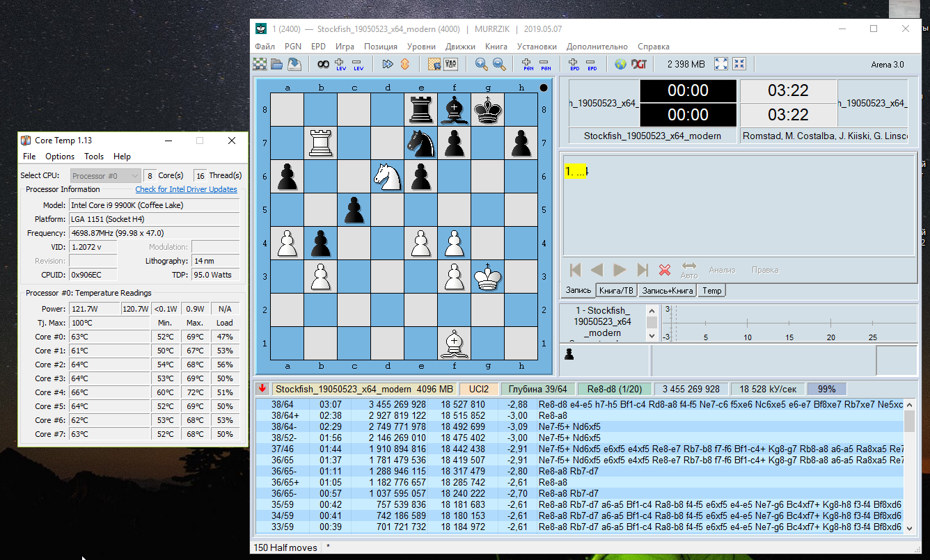Zoom in with magnifier plus icon
The width and height of the screenshot is (930, 560).
click(x=482, y=64)
